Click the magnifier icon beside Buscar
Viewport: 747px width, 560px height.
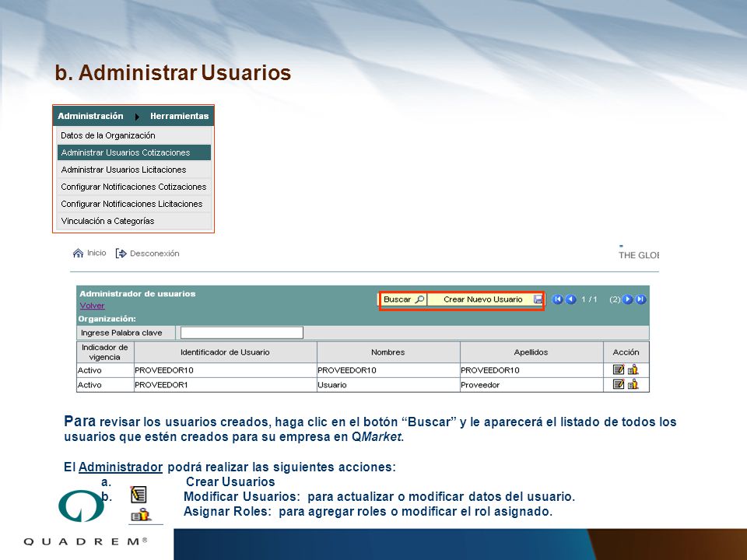pos(419,299)
